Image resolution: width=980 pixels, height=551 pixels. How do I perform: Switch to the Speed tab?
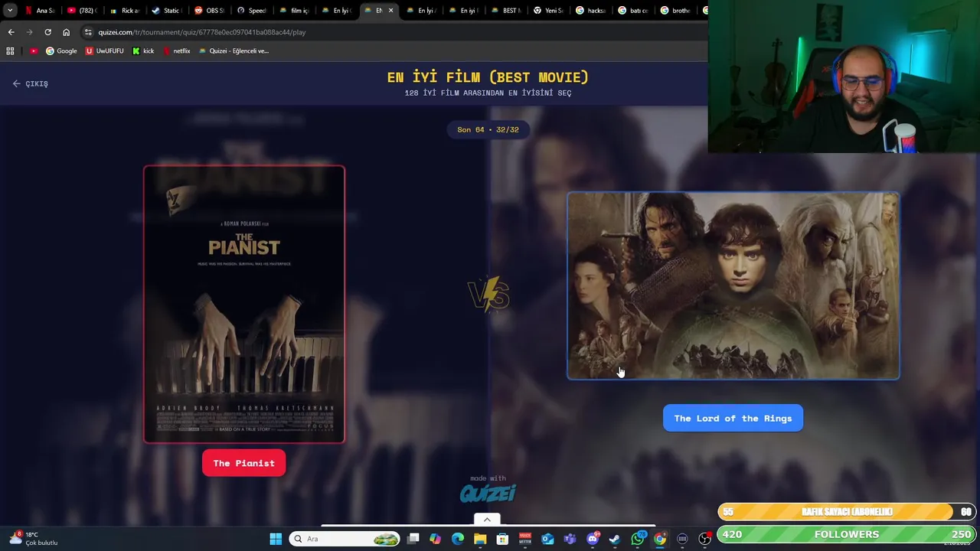click(250, 11)
